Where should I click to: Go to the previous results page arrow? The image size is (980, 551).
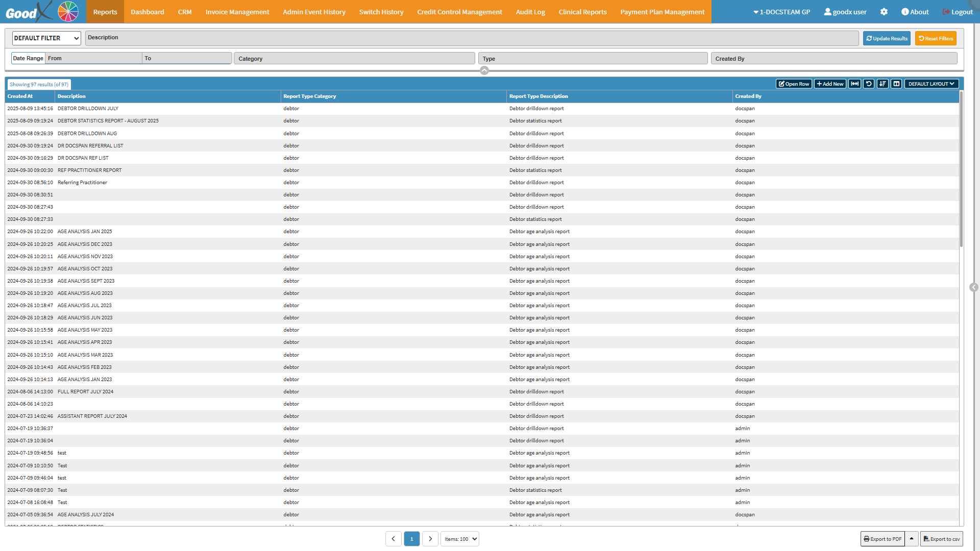[393, 539]
